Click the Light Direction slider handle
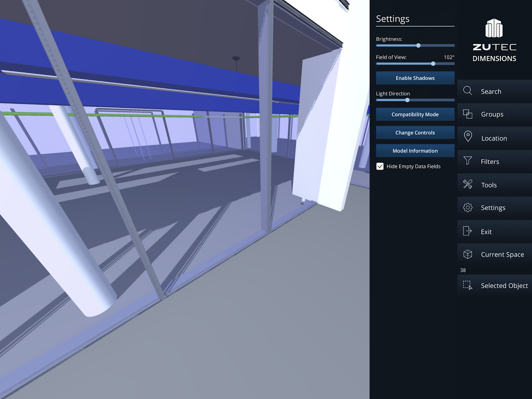Screen dimensions: 532x399 [x=407, y=100]
